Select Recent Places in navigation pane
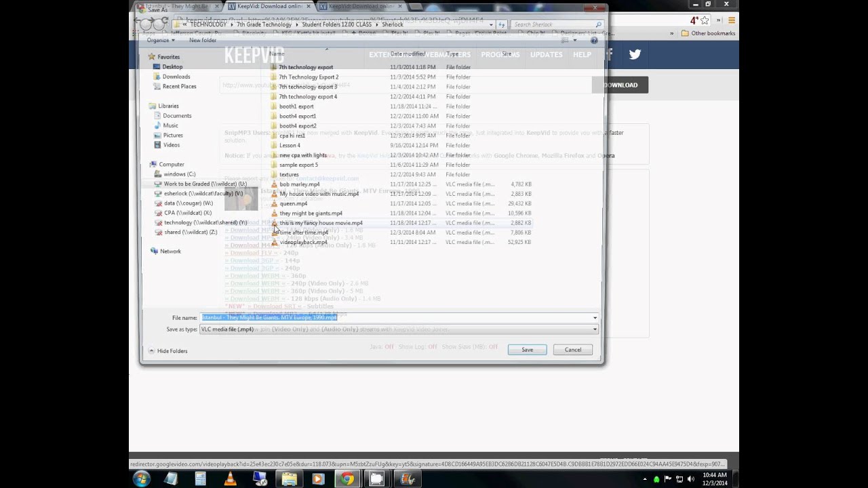868x488 pixels. tap(179, 87)
